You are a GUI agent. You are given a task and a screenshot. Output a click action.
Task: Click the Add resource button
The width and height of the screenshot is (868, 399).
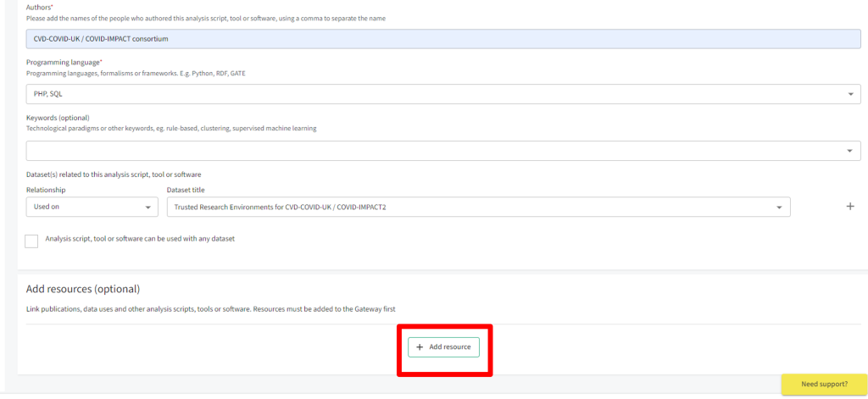(443, 347)
